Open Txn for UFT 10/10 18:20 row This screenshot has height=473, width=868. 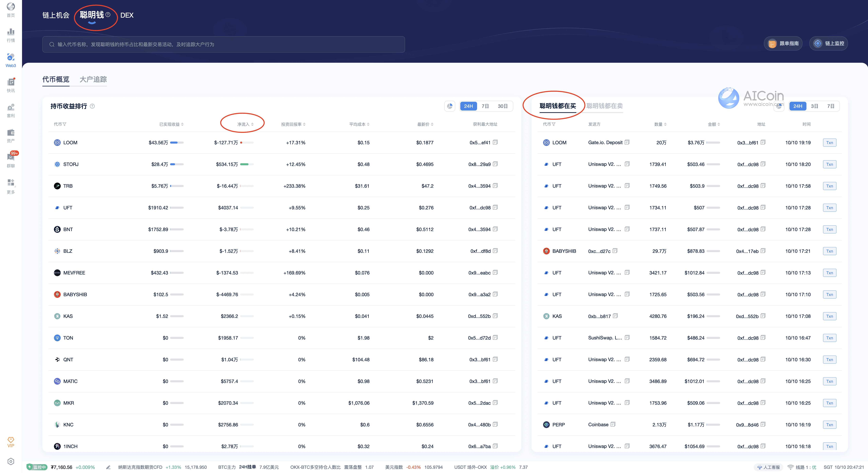pos(830,164)
